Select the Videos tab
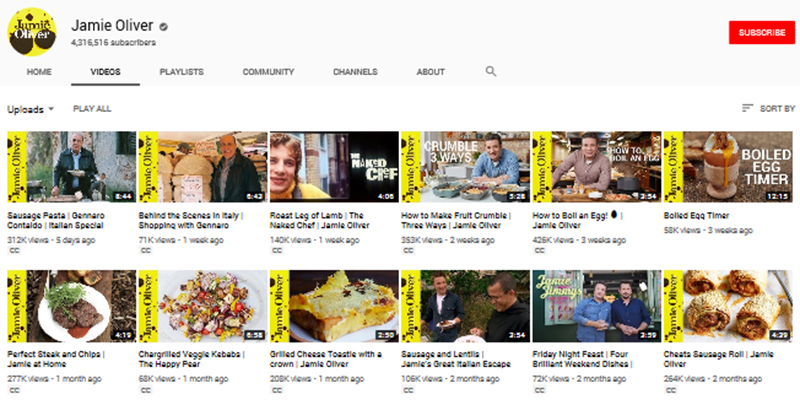 (x=106, y=72)
